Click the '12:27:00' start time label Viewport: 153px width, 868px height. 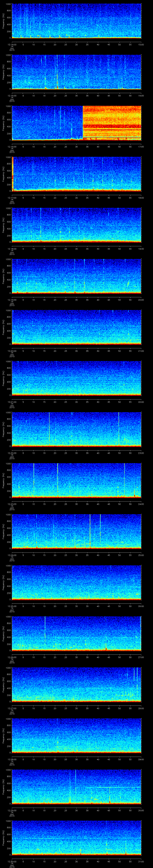coord(12,708)
